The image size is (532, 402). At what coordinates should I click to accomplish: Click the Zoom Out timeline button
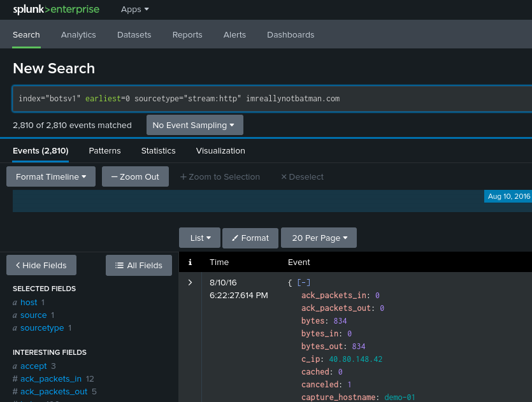coord(135,176)
